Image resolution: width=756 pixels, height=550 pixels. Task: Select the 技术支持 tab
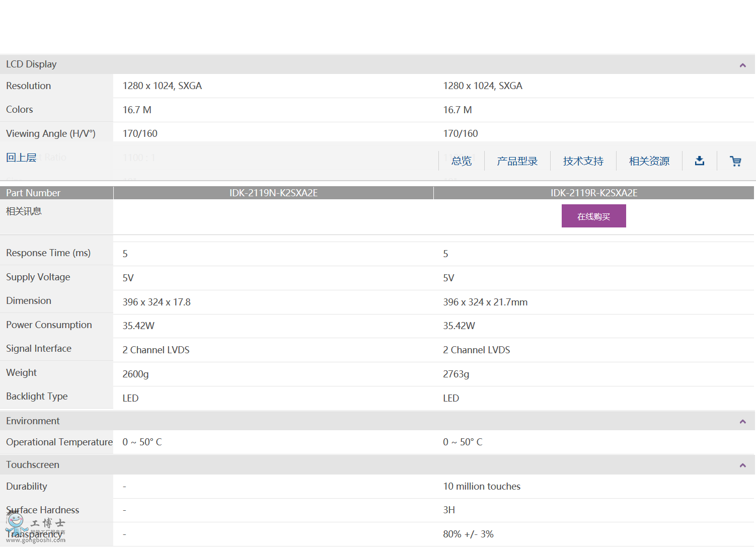(583, 161)
